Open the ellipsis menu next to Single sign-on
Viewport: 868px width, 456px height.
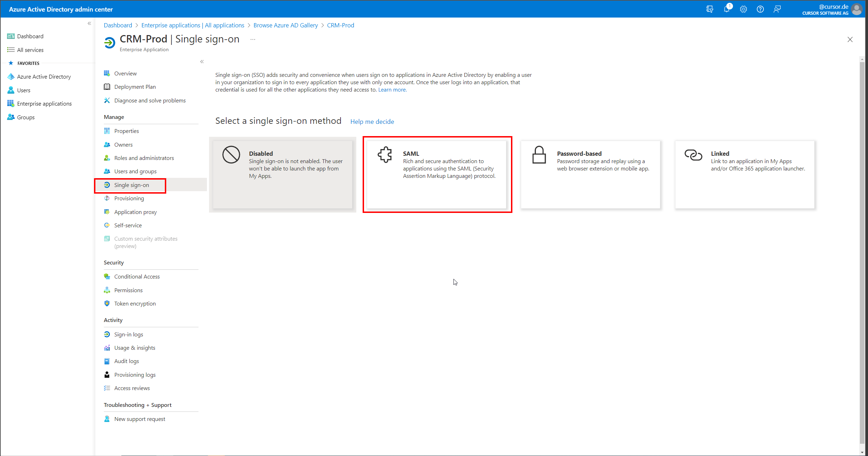coord(253,39)
